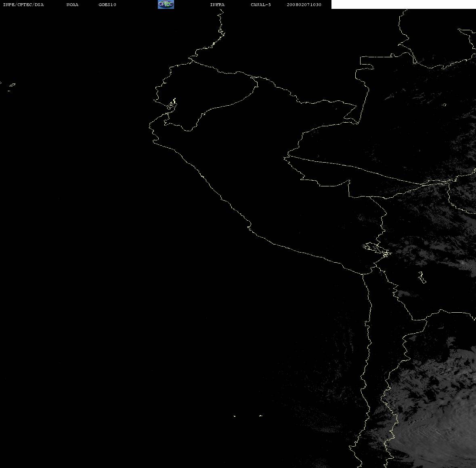Click the small lake outline southeast of Titicaca
The image size is (476, 468).
(422, 277)
